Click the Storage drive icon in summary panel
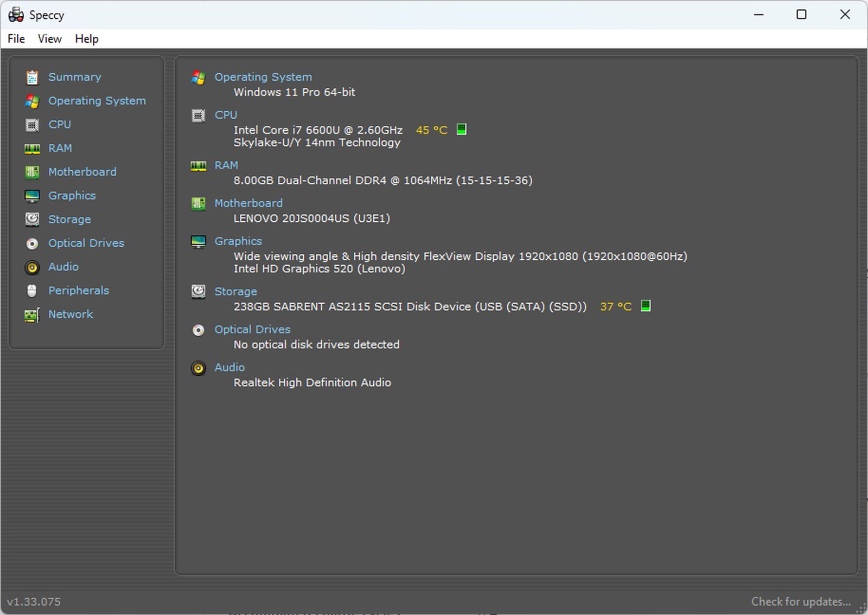This screenshot has height=615, width=868. point(198,292)
